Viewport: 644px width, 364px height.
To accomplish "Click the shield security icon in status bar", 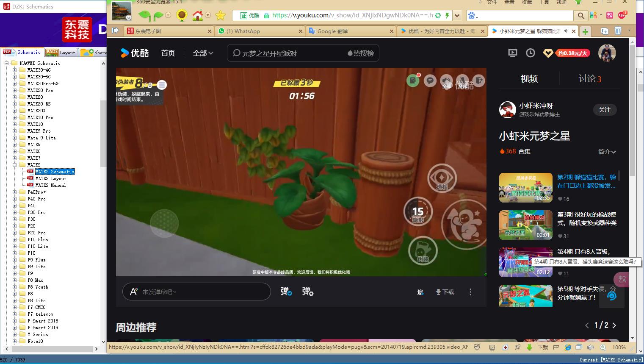I will (477, 347).
